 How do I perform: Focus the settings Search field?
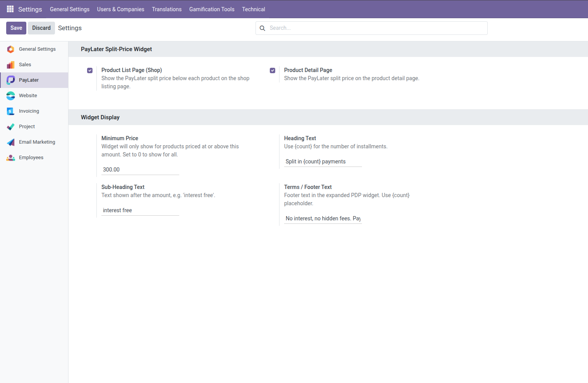pyautogui.click(x=372, y=28)
